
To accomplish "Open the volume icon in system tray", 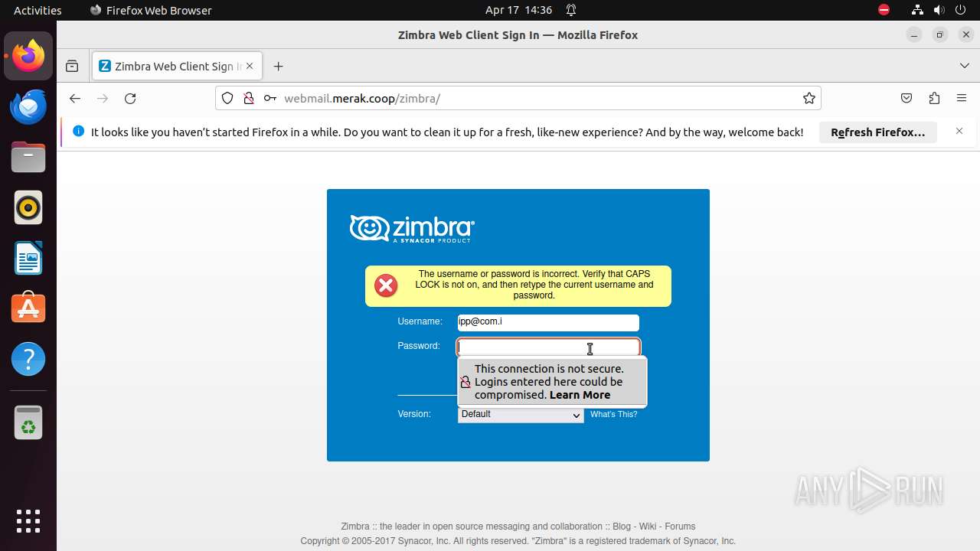I will tap(939, 10).
